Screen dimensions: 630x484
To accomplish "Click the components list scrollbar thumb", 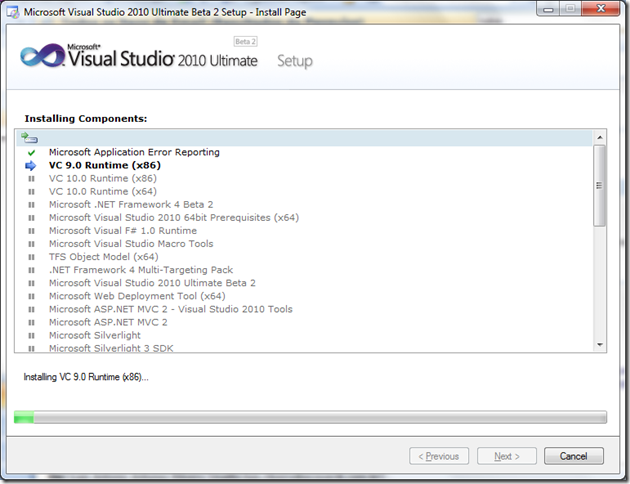I will click(599, 186).
